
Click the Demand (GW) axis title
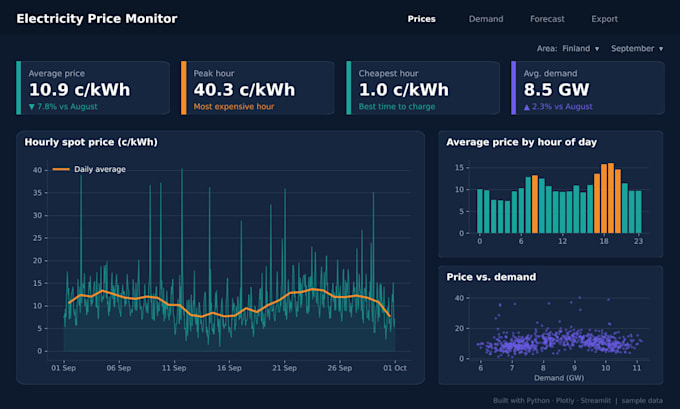(x=559, y=378)
